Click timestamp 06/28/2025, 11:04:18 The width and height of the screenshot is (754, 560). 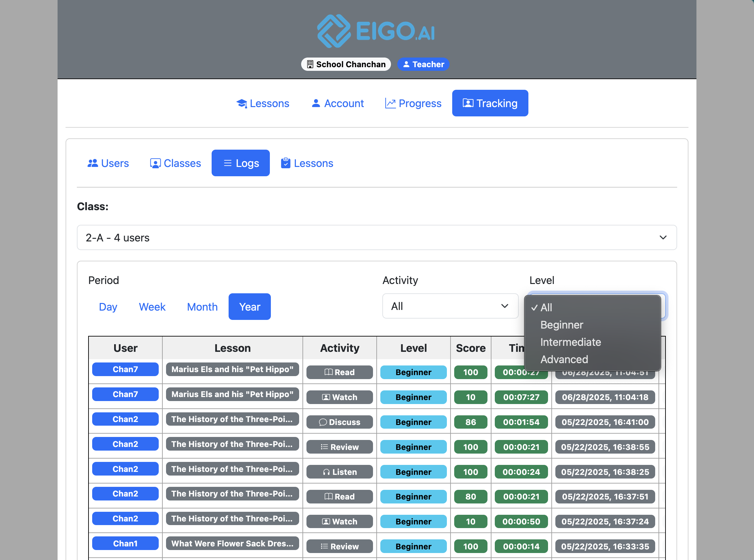605,397
